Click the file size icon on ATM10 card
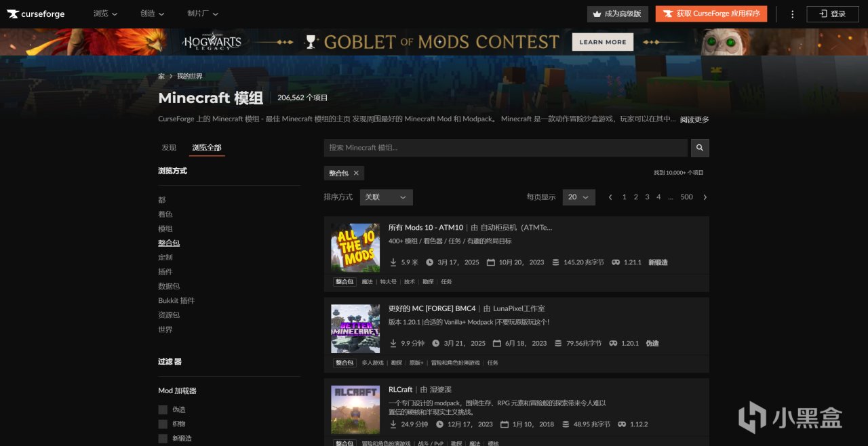868x446 pixels. 555,262
